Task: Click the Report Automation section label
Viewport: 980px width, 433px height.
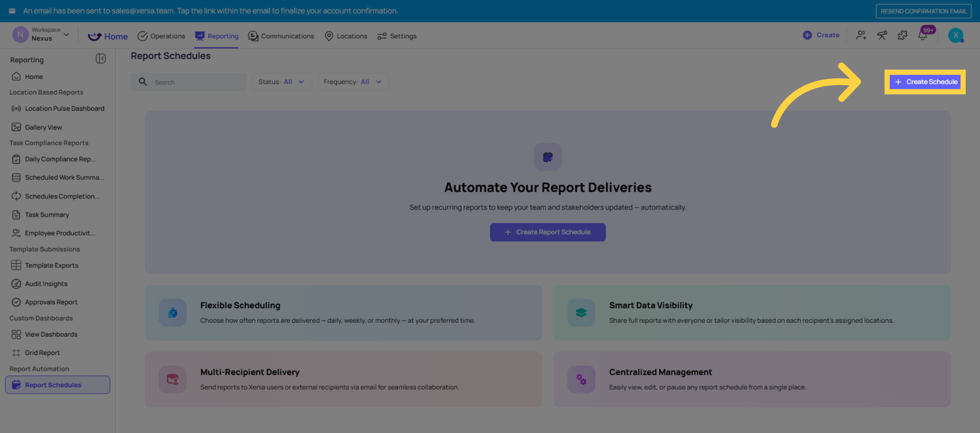Action: (39, 369)
